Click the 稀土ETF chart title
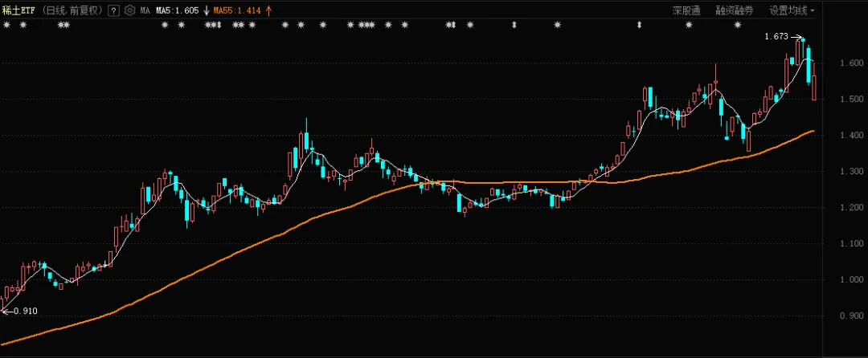868x358 pixels. click(x=18, y=10)
